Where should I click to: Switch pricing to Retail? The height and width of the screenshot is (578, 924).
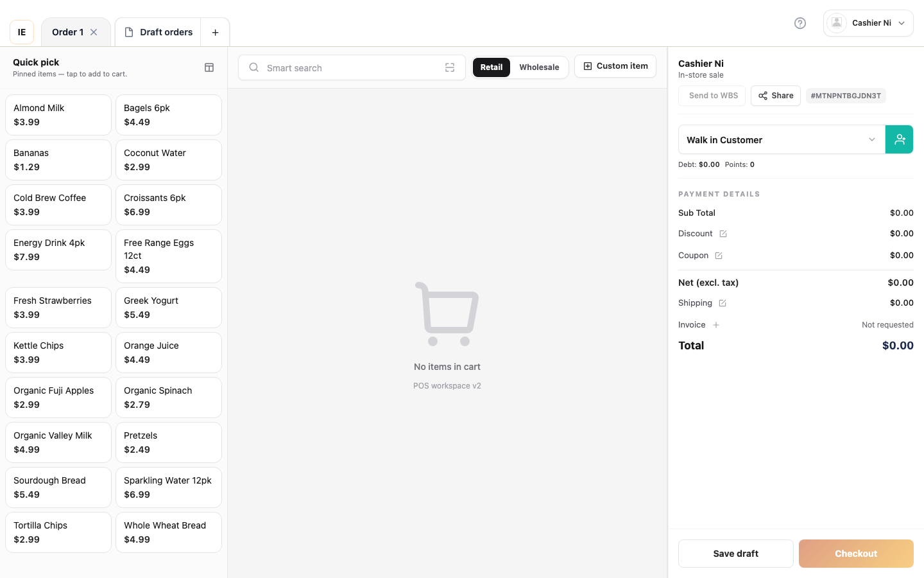492,67
